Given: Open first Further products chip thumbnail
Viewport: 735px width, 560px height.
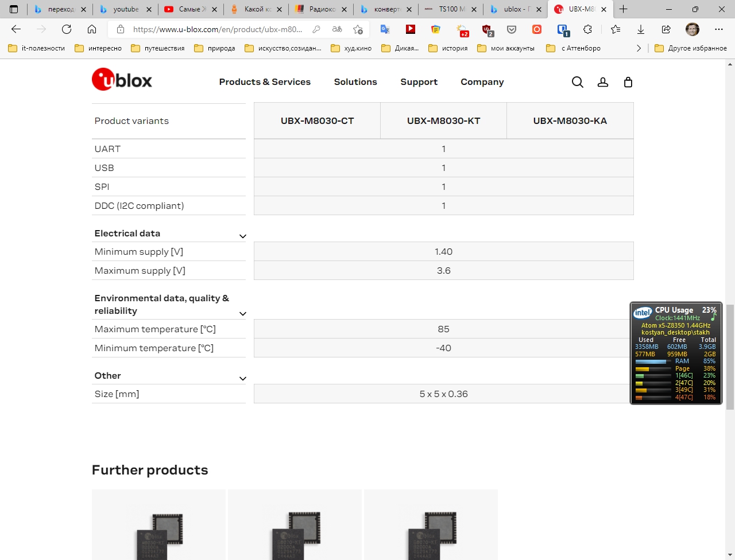Looking at the screenshot, I should coord(158,524).
